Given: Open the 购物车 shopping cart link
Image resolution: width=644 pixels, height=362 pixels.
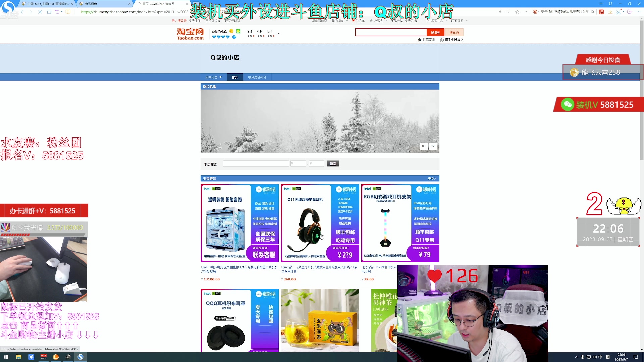Looking at the screenshot, I should point(358,21).
